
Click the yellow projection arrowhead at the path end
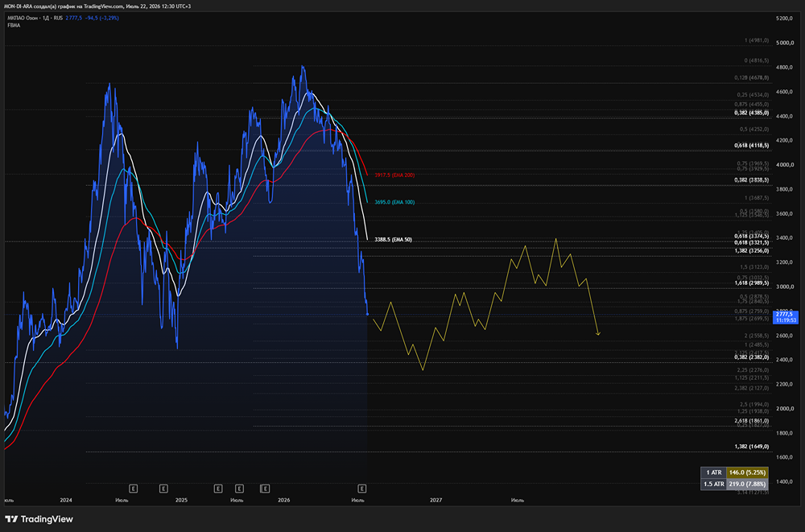pos(598,334)
